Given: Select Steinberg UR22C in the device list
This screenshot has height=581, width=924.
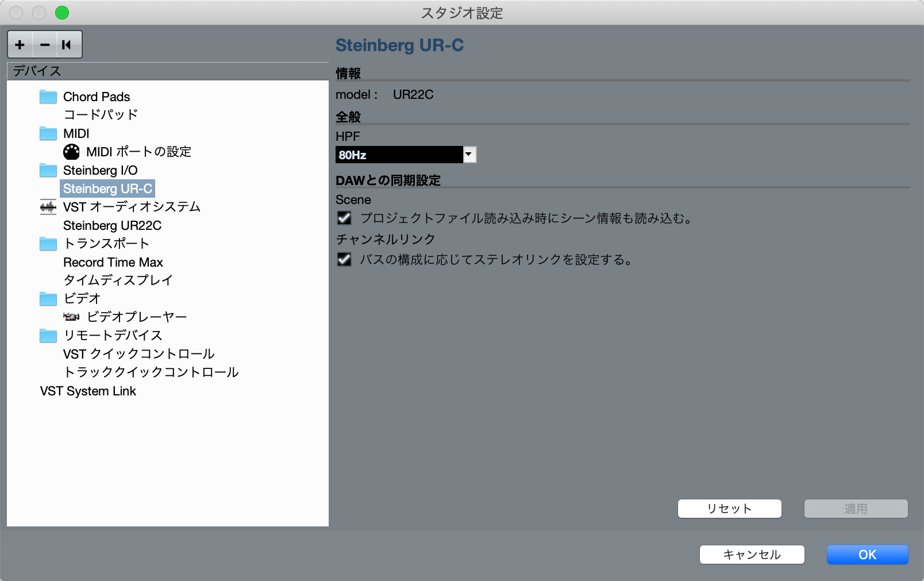Looking at the screenshot, I should pos(111,225).
